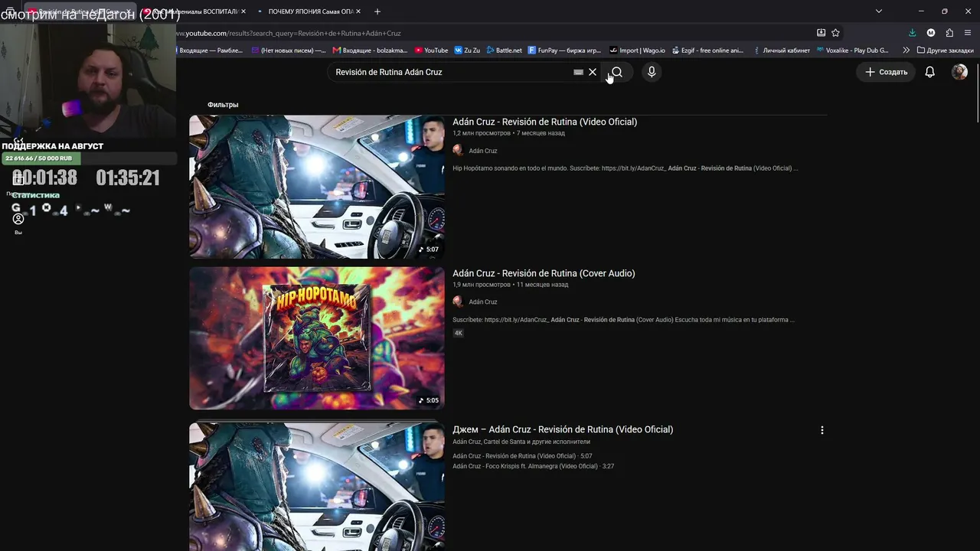Open the Создать create menu

pos(886,72)
